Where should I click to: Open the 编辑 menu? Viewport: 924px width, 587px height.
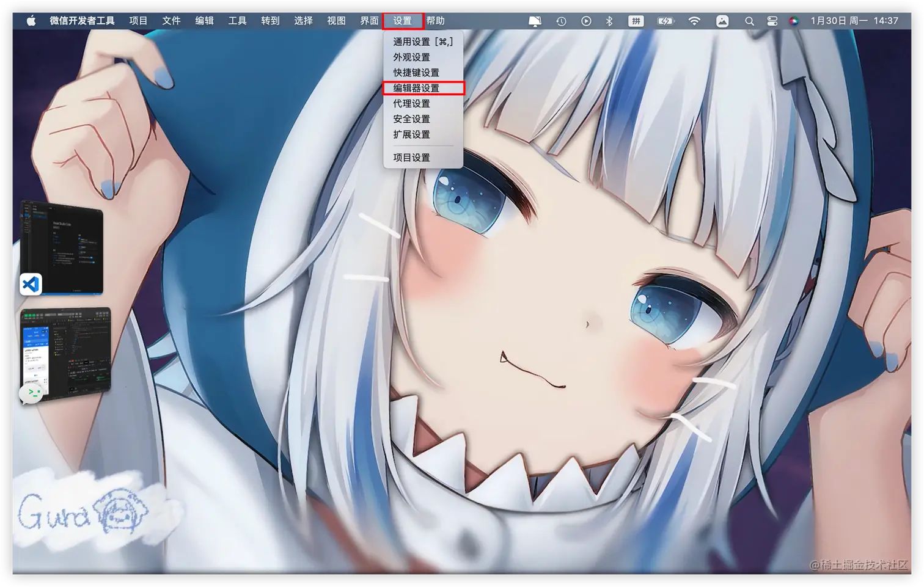(x=204, y=21)
